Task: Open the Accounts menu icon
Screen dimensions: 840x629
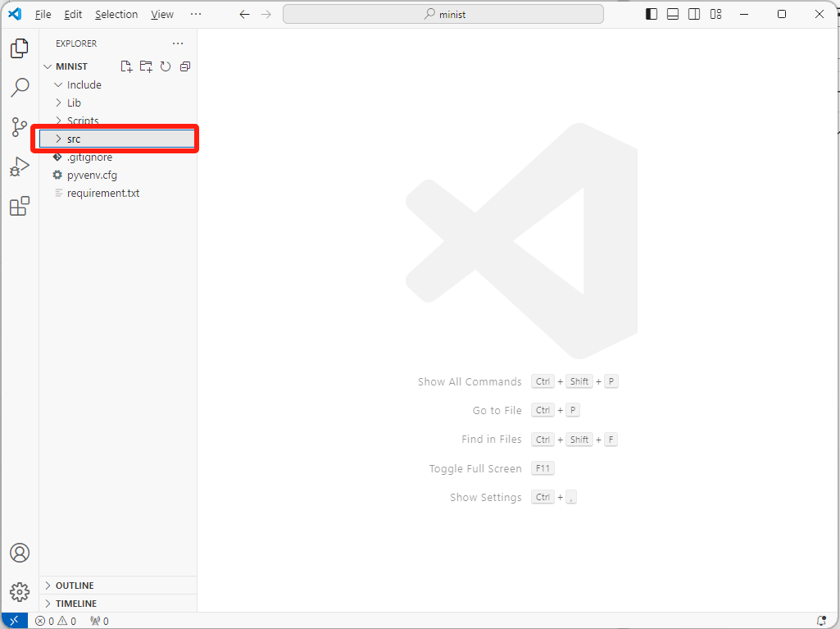Action: click(x=20, y=552)
